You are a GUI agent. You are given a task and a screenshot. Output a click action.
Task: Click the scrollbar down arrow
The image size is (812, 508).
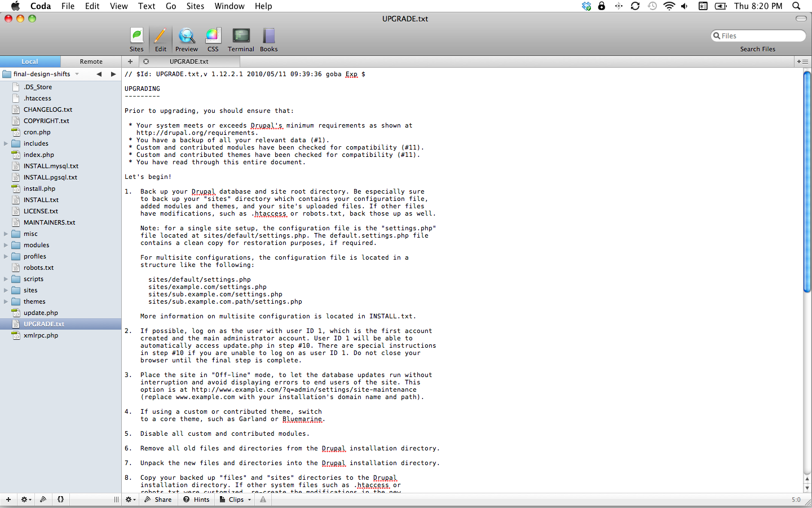point(807,488)
